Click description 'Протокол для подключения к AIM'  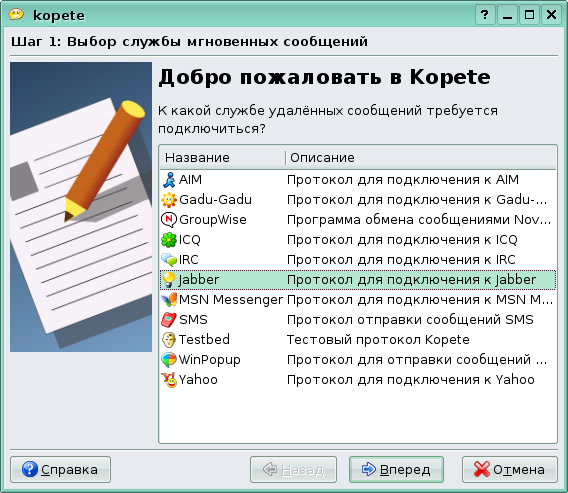pyautogui.click(x=403, y=180)
